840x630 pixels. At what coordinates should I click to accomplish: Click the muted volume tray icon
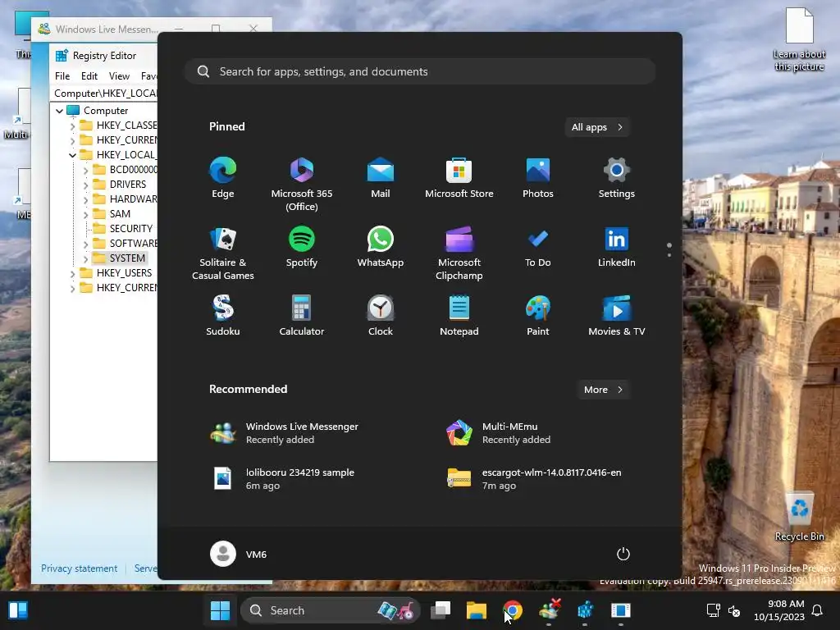point(734,610)
